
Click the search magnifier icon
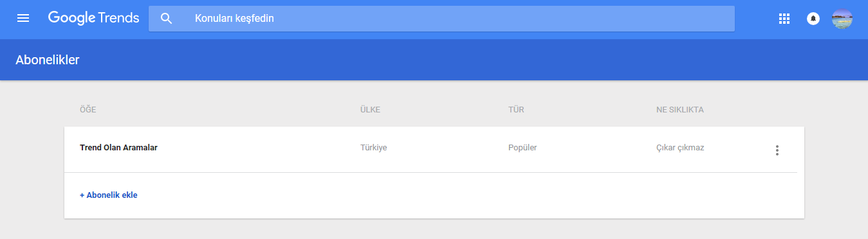coord(167,19)
